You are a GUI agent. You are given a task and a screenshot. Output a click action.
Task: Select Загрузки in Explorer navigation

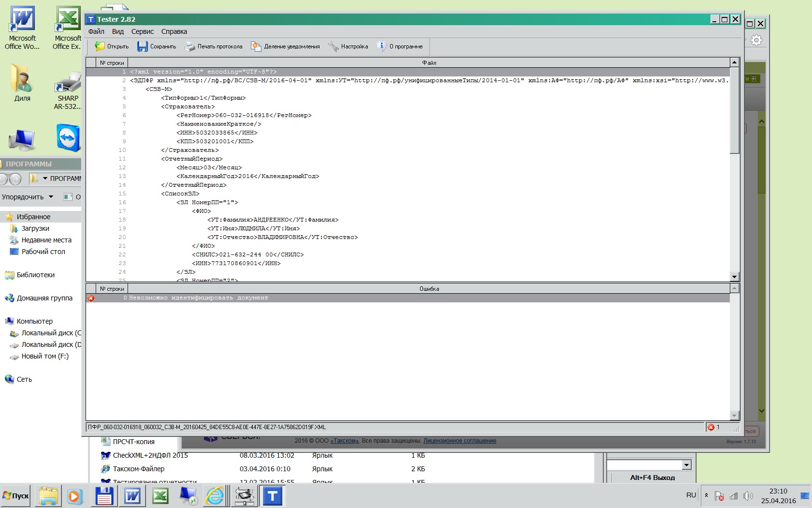point(35,228)
